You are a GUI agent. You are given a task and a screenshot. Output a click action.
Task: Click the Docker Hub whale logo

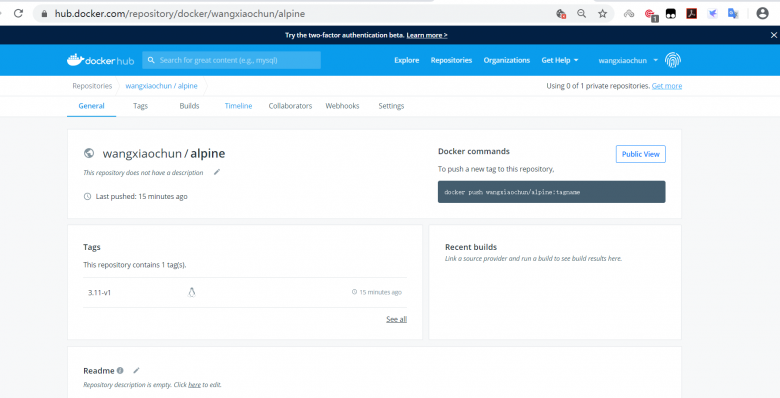pyautogui.click(x=100, y=60)
